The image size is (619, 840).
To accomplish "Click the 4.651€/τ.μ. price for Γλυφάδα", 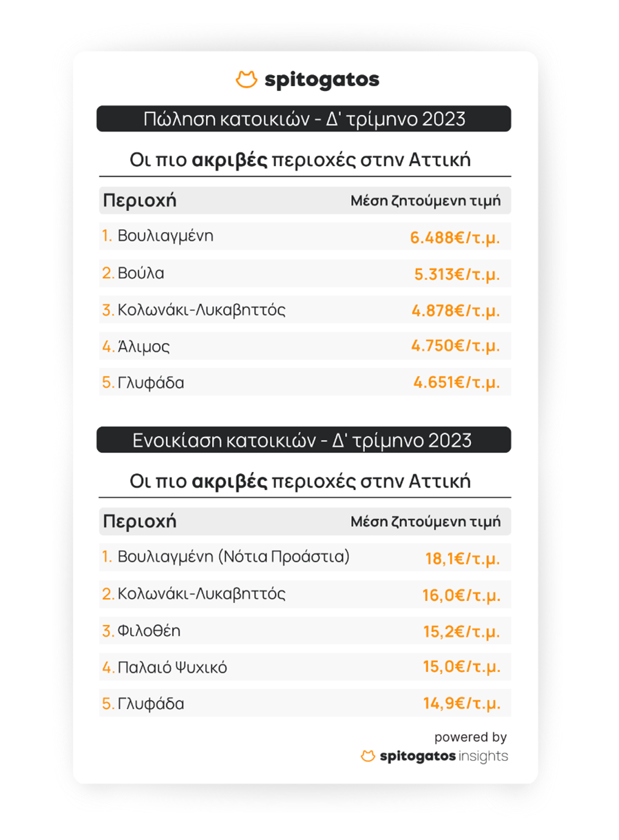I will coord(457,382).
